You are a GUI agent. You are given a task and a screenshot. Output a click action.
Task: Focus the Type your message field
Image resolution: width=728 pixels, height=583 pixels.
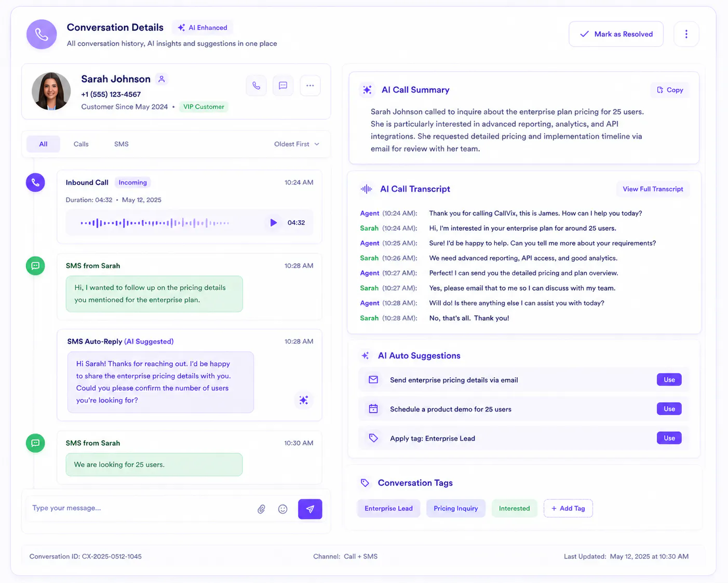[140, 508]
